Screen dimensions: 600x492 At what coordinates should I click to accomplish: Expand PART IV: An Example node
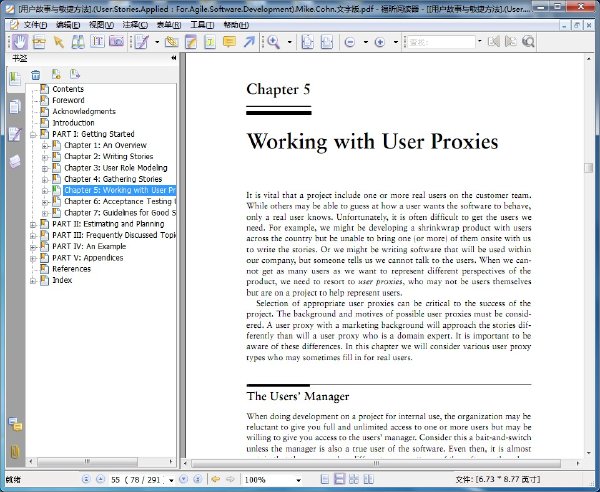point(33,247)
